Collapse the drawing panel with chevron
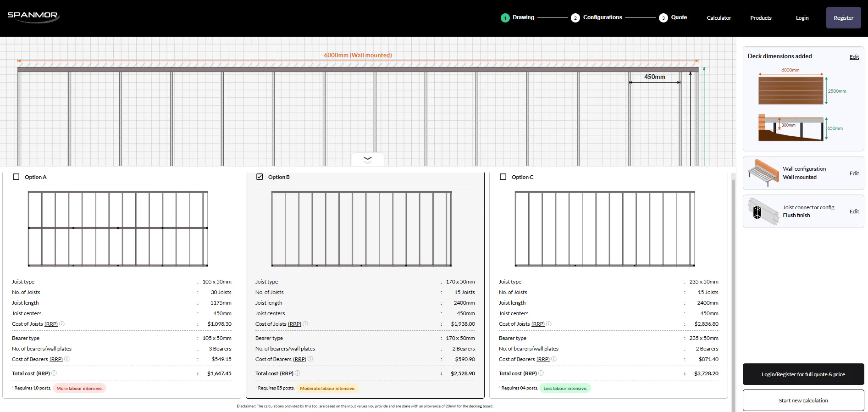This screenshot has height=412, width=868. pyautogui.click(x=367, y=159)
